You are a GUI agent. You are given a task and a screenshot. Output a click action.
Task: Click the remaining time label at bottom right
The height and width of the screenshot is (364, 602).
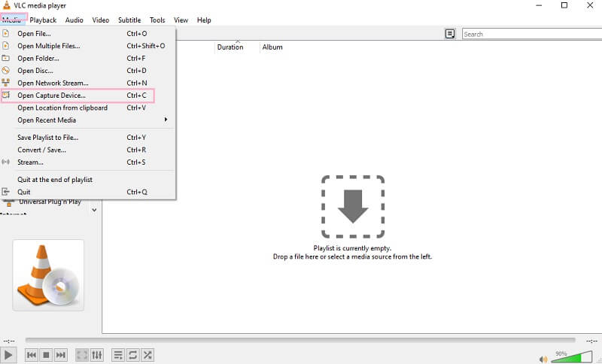591,341
